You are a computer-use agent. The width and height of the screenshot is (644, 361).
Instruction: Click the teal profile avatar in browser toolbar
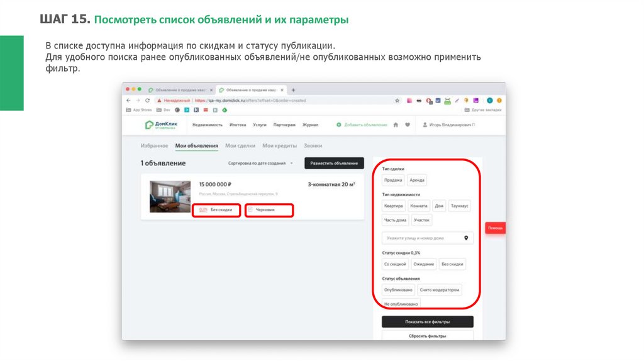pos(489,101)
